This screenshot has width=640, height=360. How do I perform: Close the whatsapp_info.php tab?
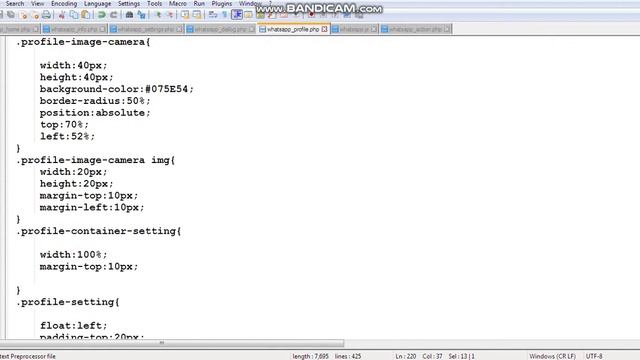coord(102,29)
